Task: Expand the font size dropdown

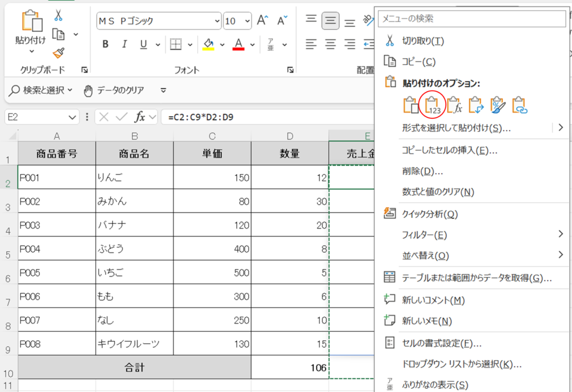Action: point(246,21)
